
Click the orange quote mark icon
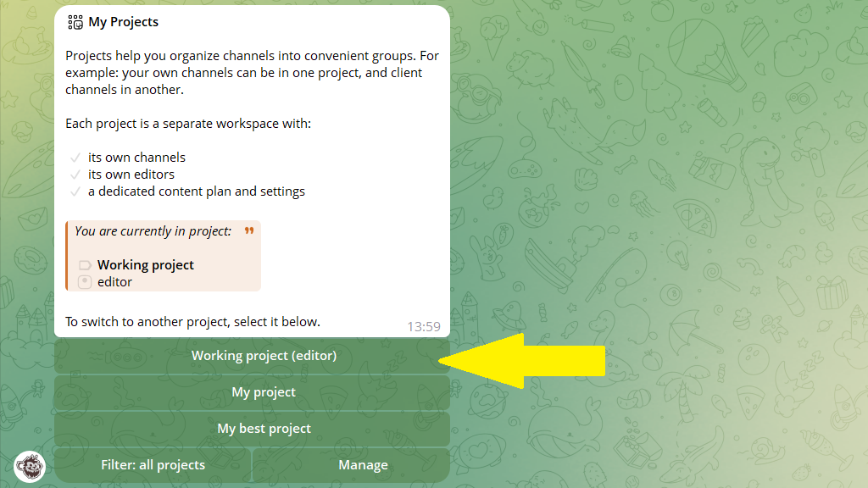point(249,230)
